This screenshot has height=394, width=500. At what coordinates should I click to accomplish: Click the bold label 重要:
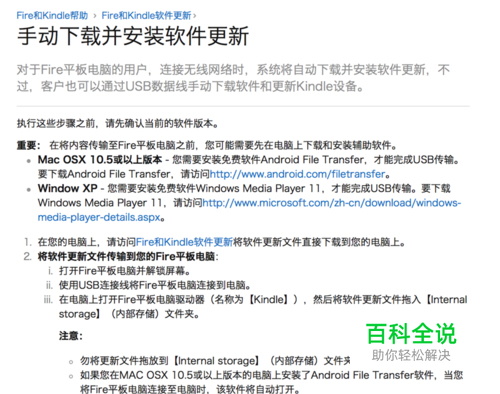(x=29, y=145)
